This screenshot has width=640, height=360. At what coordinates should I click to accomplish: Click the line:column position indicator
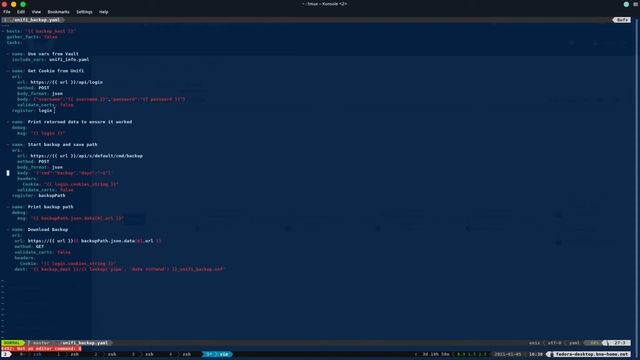(620, 343)
